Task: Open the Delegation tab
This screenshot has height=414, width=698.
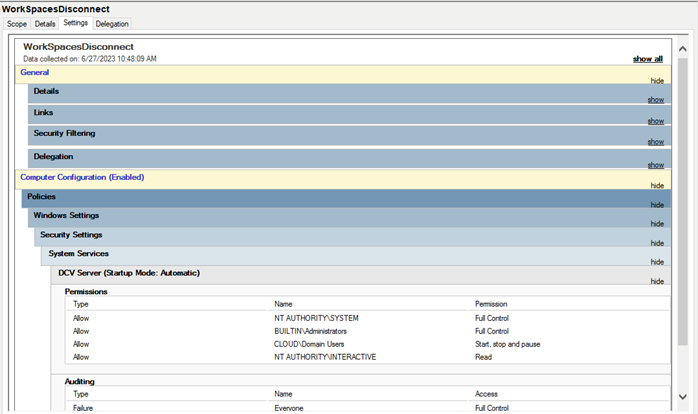Action: (x=112, y=23)
